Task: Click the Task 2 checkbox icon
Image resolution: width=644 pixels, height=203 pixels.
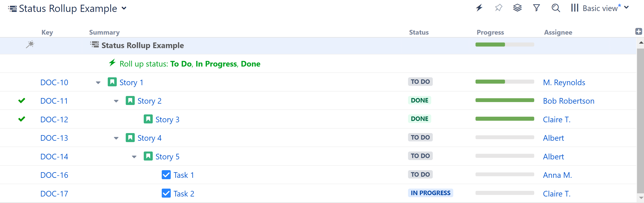Action: [166, 193]
